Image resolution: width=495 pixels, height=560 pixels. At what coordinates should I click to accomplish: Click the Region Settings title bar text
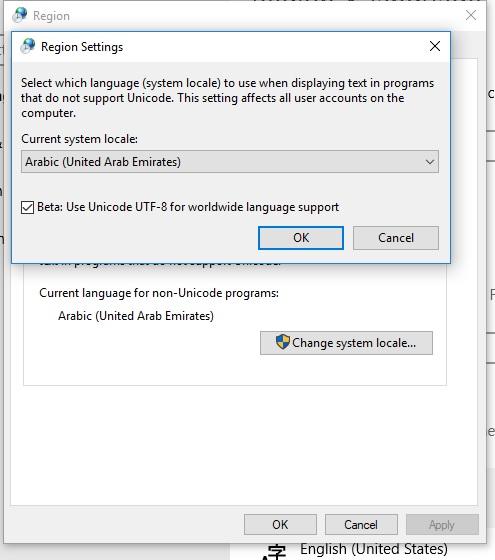[x=82, y=47]
